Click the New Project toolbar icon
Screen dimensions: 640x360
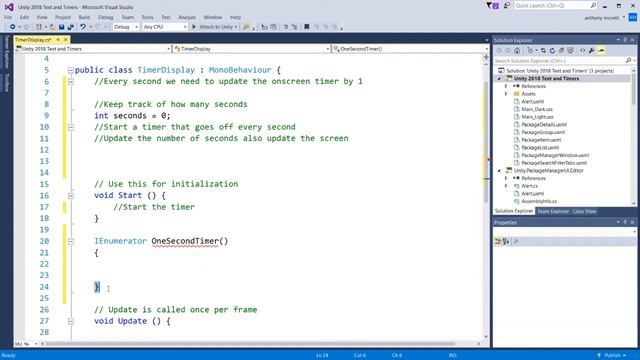39,27
